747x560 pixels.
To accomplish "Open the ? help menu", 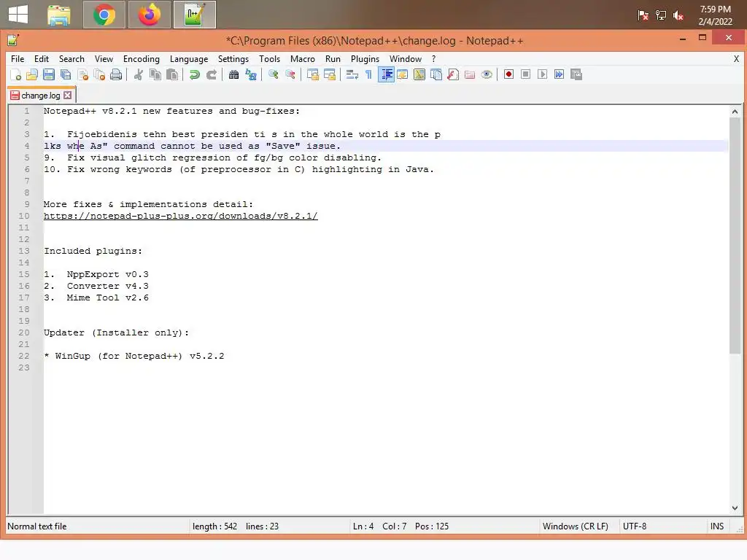I will (x=433, y=59).
